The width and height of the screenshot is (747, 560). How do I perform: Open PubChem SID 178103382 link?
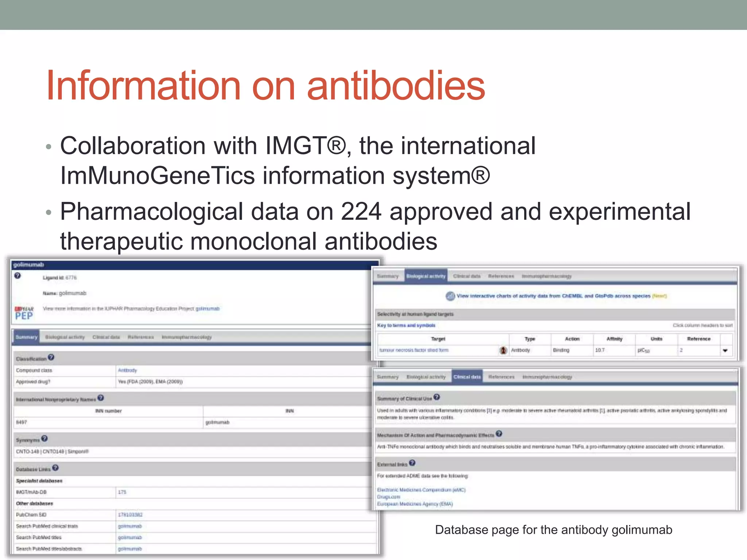point(130,515)
